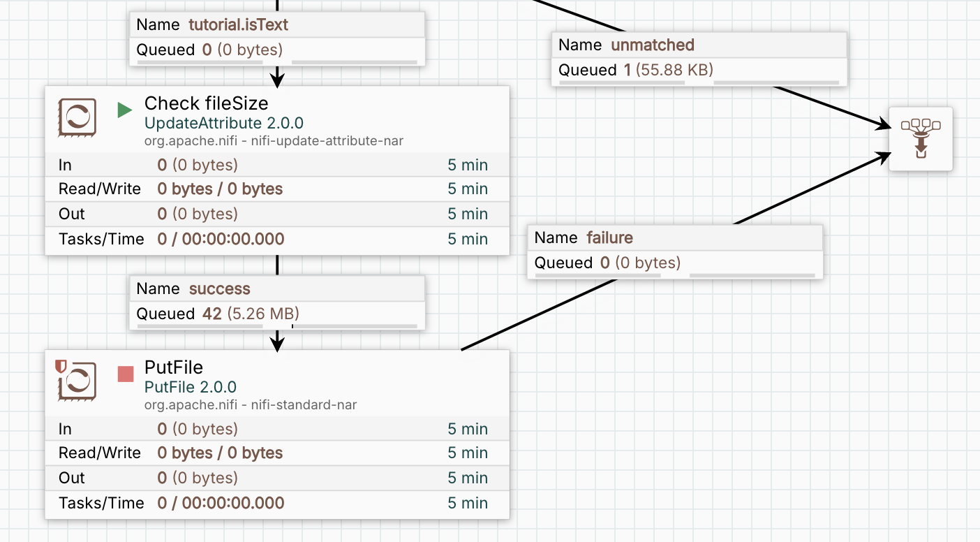Click the green running indicator on Check fileSize
Screen dimensions: 980x542
[x=125, y=110]
